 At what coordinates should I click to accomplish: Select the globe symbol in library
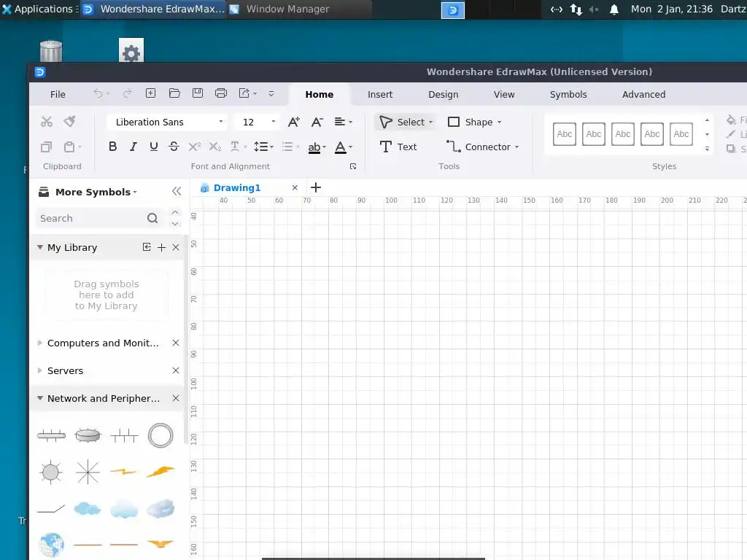pos(52,545)
